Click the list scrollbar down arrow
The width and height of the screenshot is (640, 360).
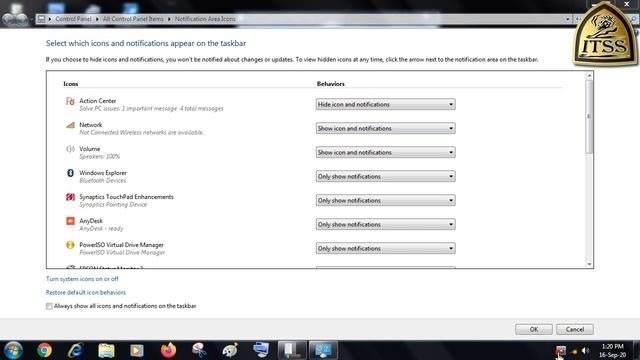pyautogui.click(x=589, y=264)
